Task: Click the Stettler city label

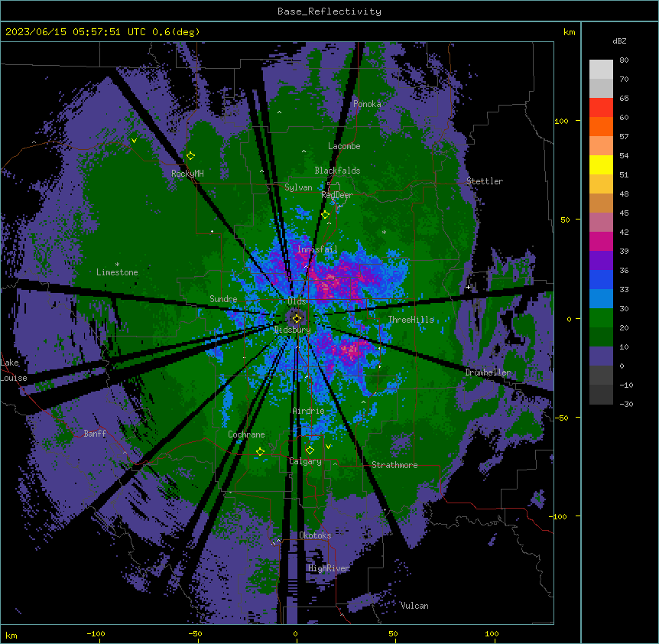Action: coord(485,181)
